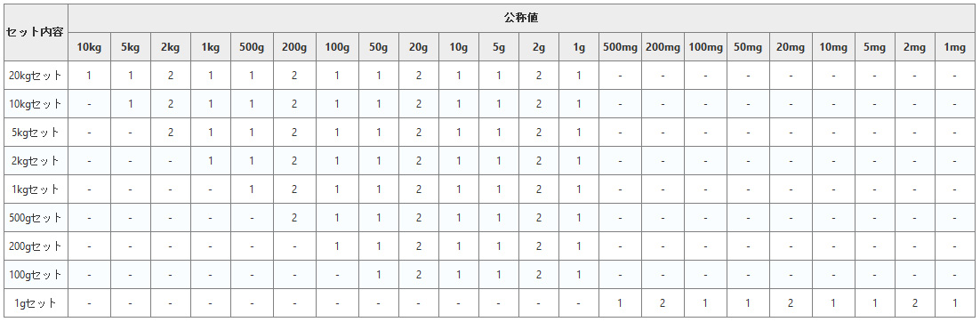Click the 1gセット row label
The image size is (980, 322).
[x=36, y=303]
